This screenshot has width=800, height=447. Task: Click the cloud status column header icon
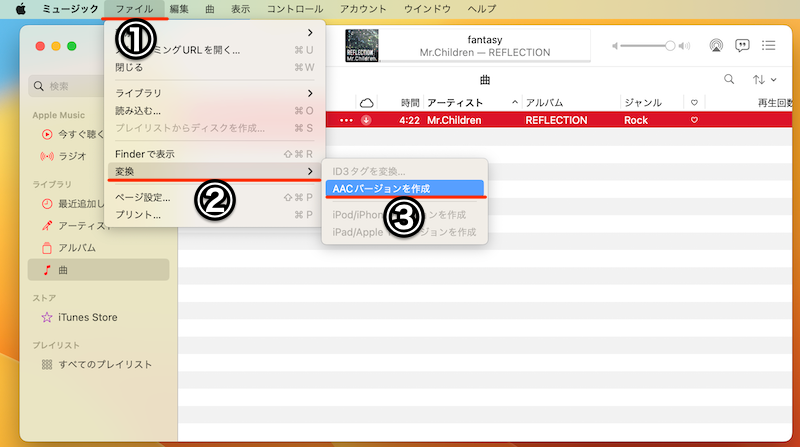pyautogui.click(x=366, y=103)
